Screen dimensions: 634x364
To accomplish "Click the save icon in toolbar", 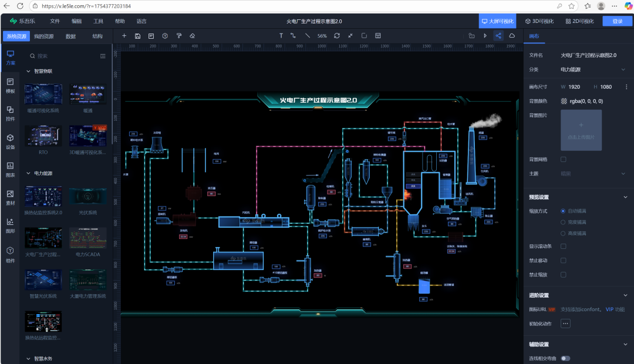I will pos(137,36).
